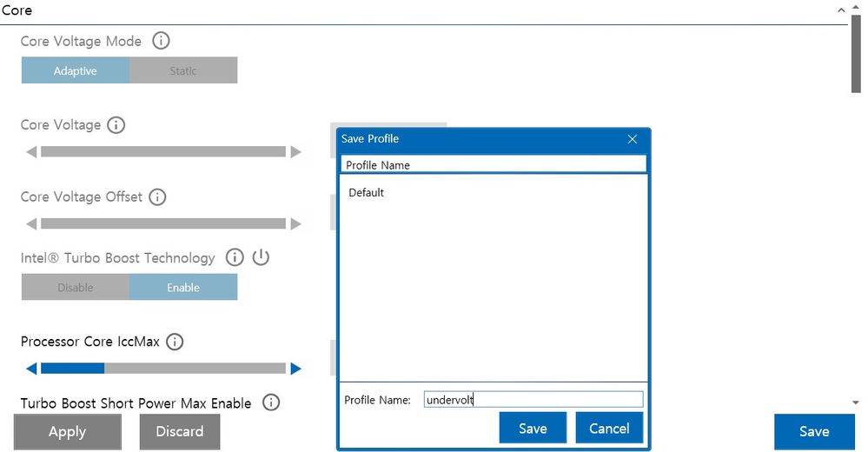
Task: Decrease Processor Core IccMax with left arrow
Action: click(31, 369)
